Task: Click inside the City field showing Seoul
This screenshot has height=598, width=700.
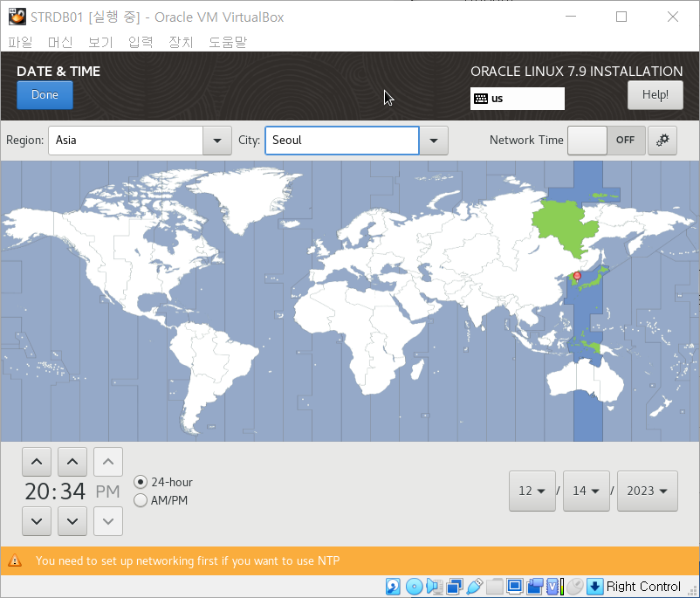Action: pos(342,141)
